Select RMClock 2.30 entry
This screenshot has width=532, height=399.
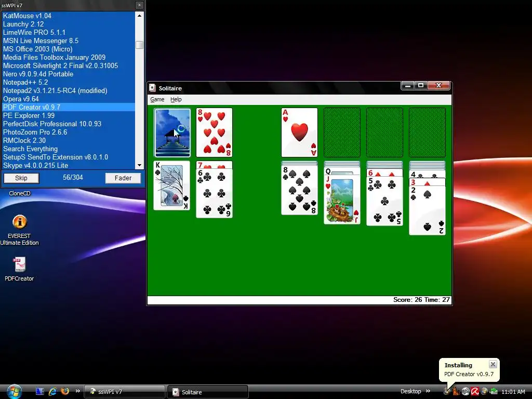point(69,140)
